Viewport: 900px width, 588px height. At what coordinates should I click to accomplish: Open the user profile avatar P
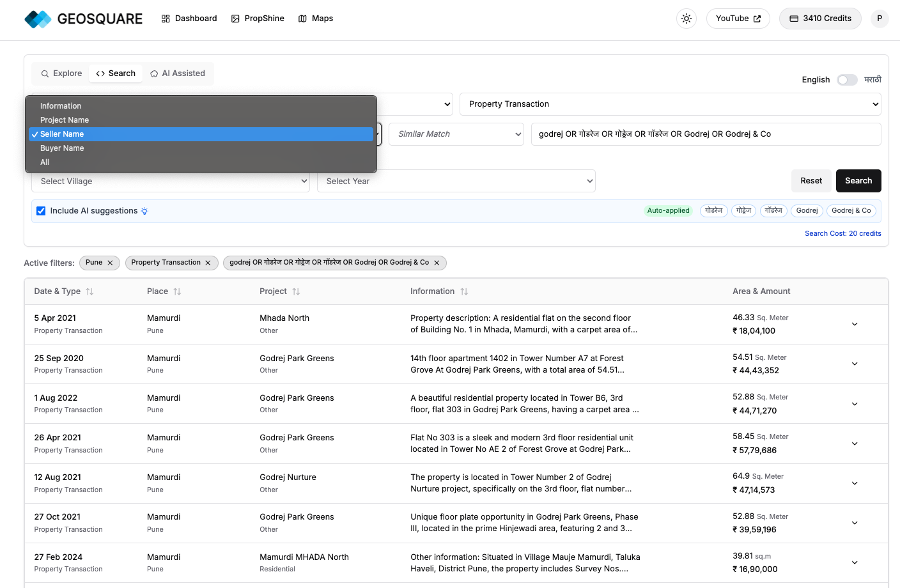tap(879, 19)
